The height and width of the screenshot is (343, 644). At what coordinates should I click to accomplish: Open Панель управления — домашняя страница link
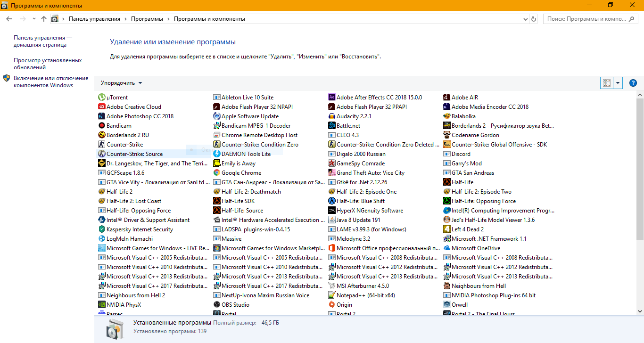pyautogui.click(x=43, y=41)
